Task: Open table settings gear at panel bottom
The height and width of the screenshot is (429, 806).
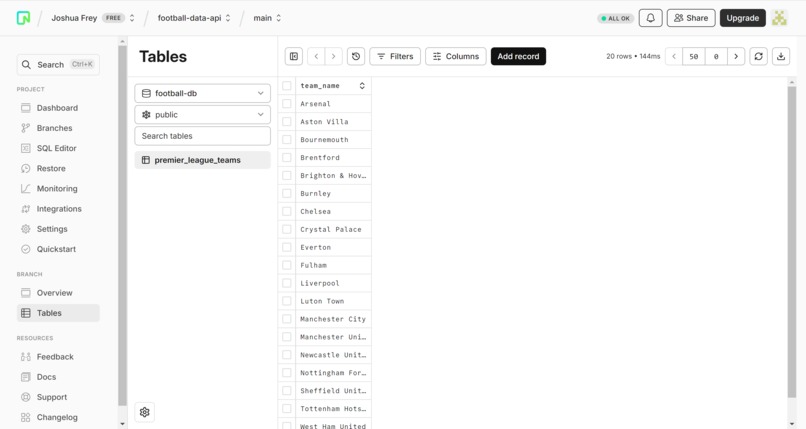Action: tap(144, 412)
